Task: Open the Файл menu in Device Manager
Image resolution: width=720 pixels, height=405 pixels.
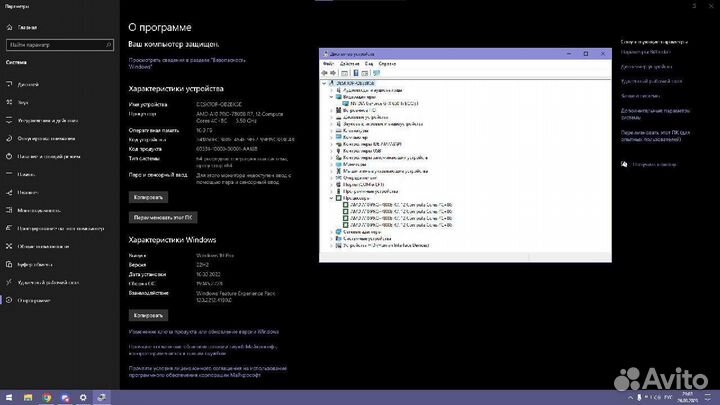Action: [327, 63]
